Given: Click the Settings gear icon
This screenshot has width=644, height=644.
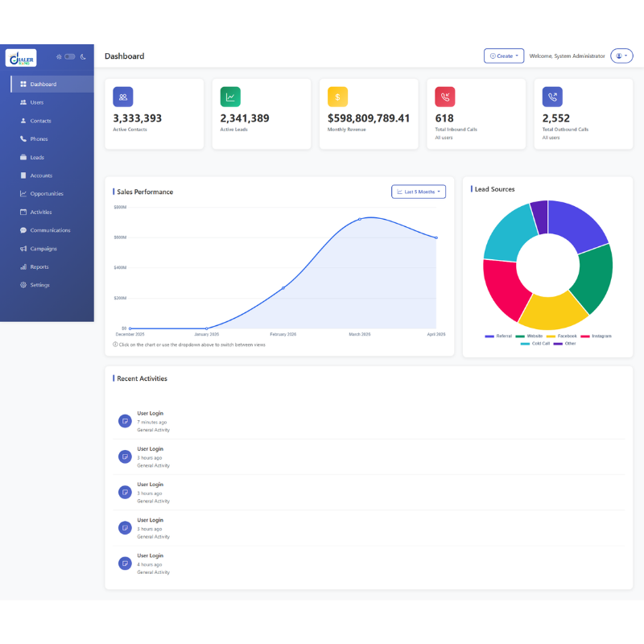Looking at the screenshot, I should (23, 285).
